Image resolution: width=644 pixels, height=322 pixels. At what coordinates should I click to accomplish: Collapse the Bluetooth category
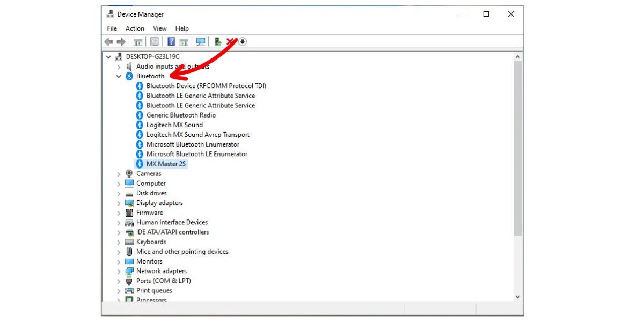tap(119, 76)
